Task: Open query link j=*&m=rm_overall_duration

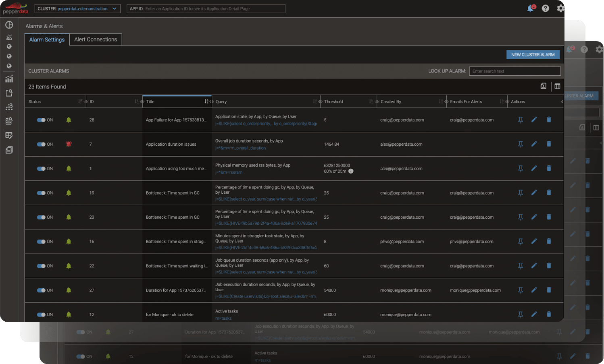Action: (x=240, y=148)
